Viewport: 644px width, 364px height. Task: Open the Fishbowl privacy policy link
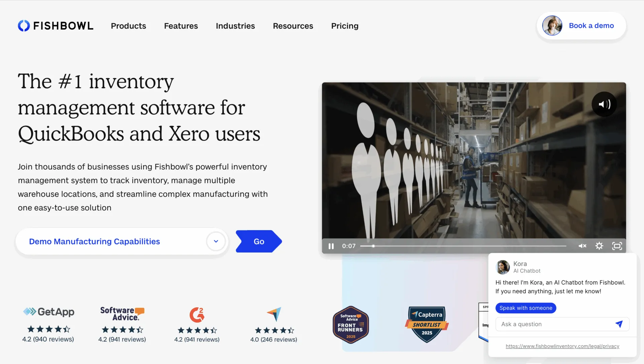pos(562,346)
